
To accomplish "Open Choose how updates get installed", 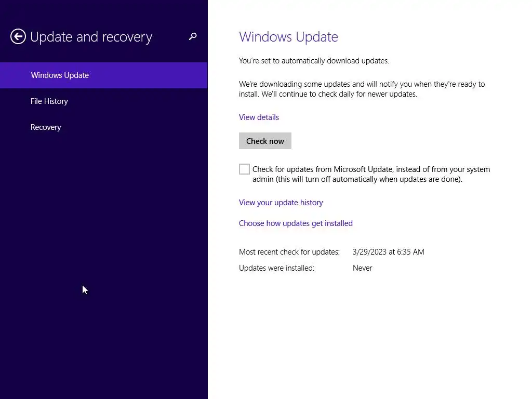I will point(296,223).
